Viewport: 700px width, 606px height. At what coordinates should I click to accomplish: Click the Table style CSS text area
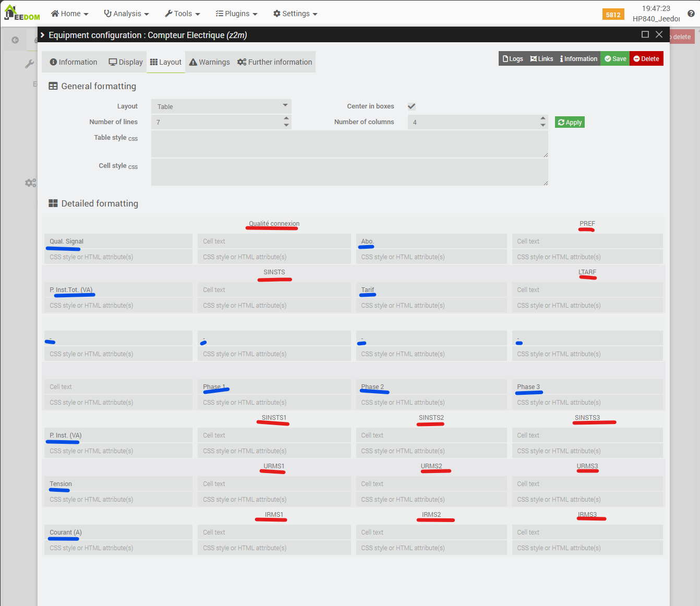click(349, 144)
